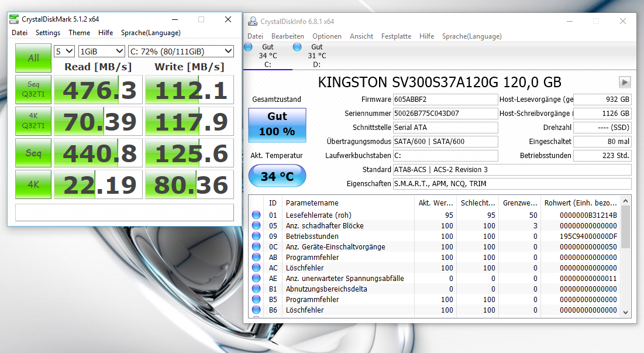
Task: Click Seq Q32T1 read result 476.3
Action: (98, 90)
